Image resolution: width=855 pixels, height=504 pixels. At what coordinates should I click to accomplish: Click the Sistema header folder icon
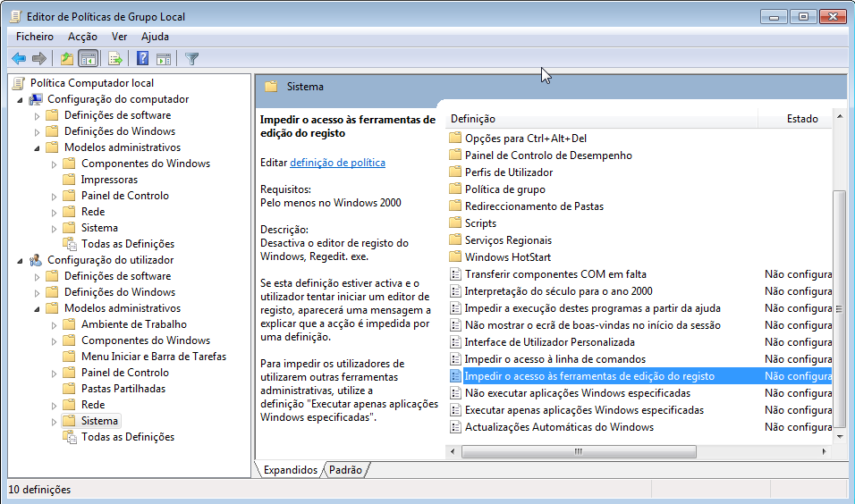pos(271,86)
